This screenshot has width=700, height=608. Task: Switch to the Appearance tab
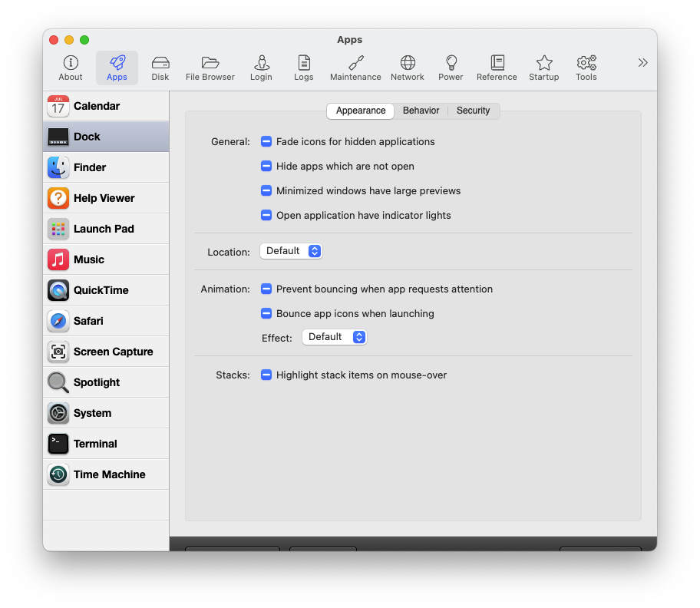click(x=361, y=111)
